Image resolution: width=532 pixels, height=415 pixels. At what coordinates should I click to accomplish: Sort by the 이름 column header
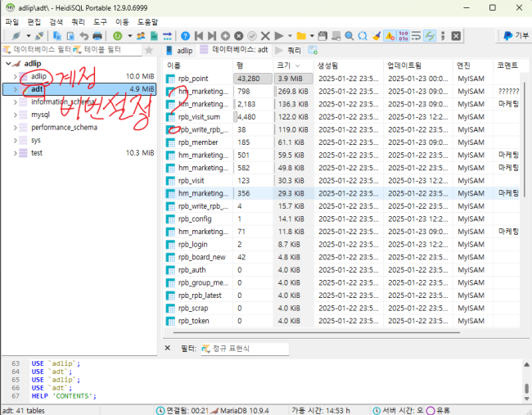click(x=198, y=65)
